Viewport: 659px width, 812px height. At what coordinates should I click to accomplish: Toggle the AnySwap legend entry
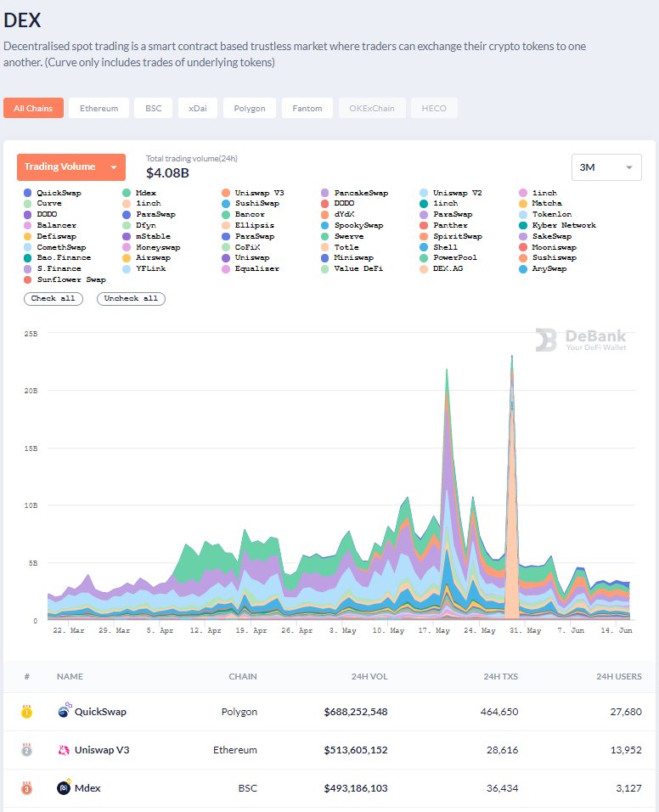tap(543, 268)
